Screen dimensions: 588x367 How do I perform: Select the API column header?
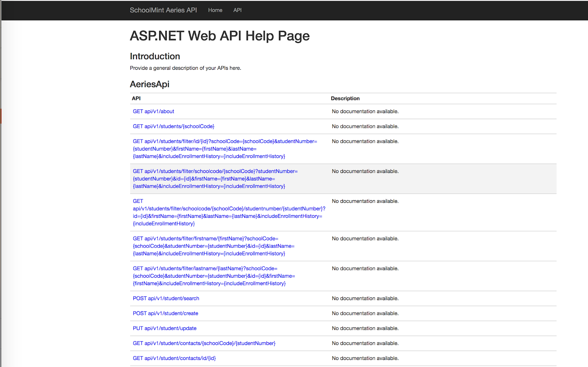coord(136,98)
